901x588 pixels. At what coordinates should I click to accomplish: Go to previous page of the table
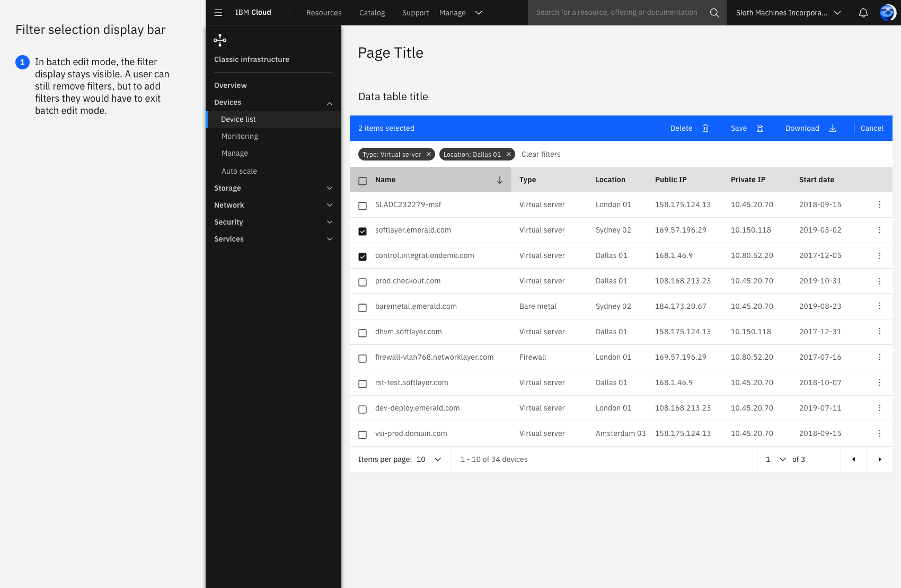coord(853,459)
